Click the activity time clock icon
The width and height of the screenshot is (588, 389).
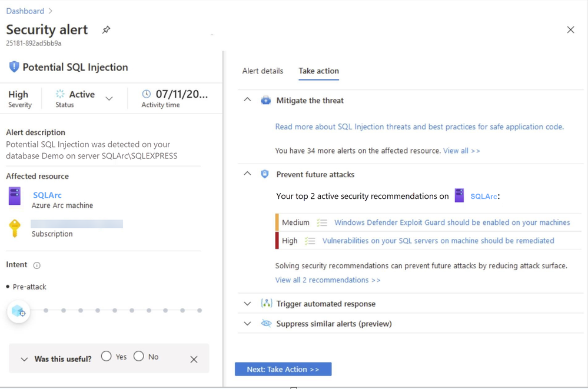[x=146, y=94]
